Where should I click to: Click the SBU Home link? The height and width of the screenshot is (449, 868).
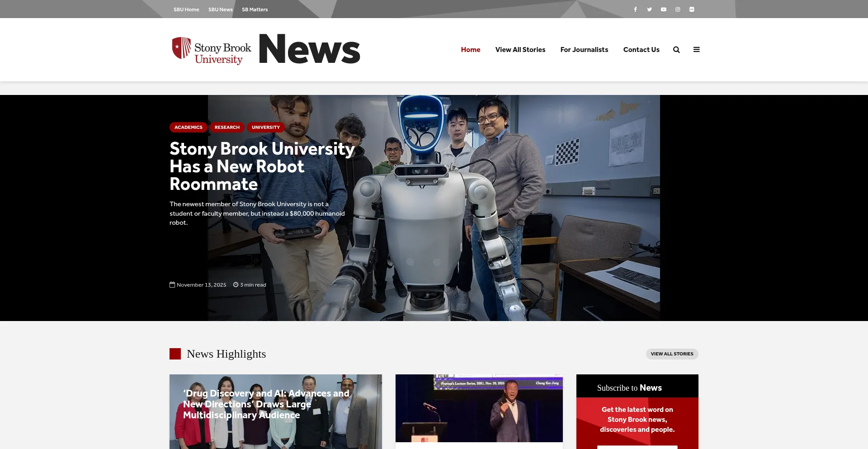pyautogui.click(x=186, y=9)
